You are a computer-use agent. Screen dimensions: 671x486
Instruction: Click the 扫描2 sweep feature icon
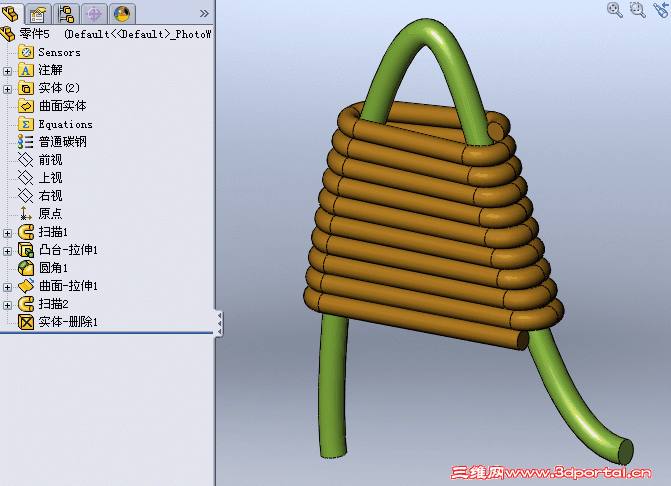pos(26,304)
